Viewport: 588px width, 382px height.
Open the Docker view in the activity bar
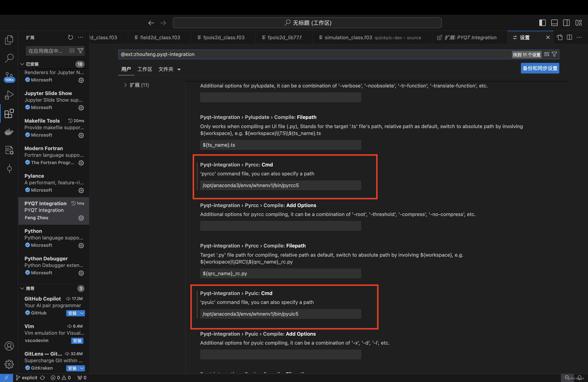[9, 132]
